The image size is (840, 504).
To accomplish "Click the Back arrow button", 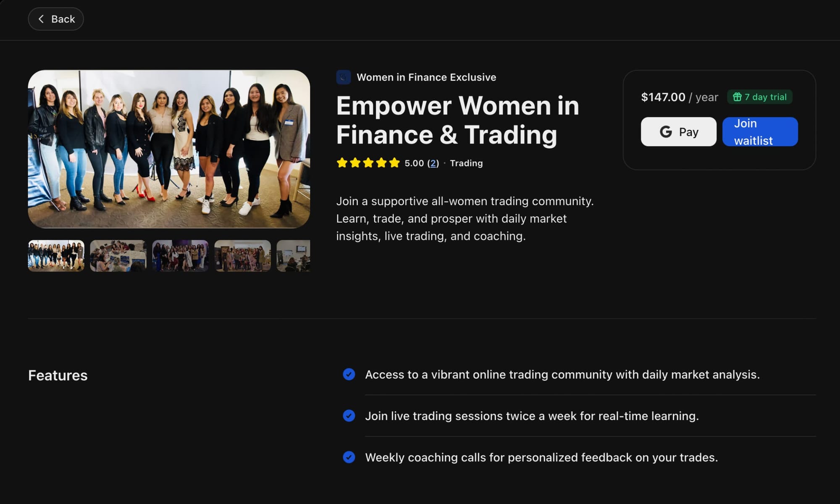I will click(56, 19).
